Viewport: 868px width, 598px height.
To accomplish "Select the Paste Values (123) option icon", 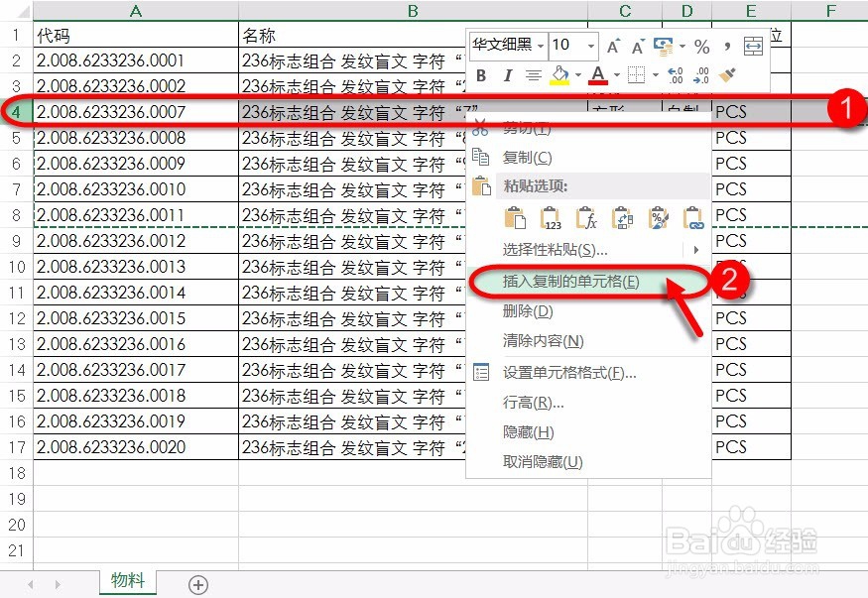I will tap(552, 218).
